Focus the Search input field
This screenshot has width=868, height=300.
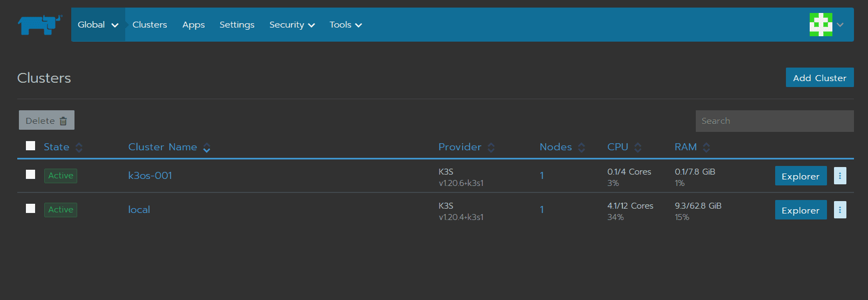pyautogui.click(x=775, y=121)
